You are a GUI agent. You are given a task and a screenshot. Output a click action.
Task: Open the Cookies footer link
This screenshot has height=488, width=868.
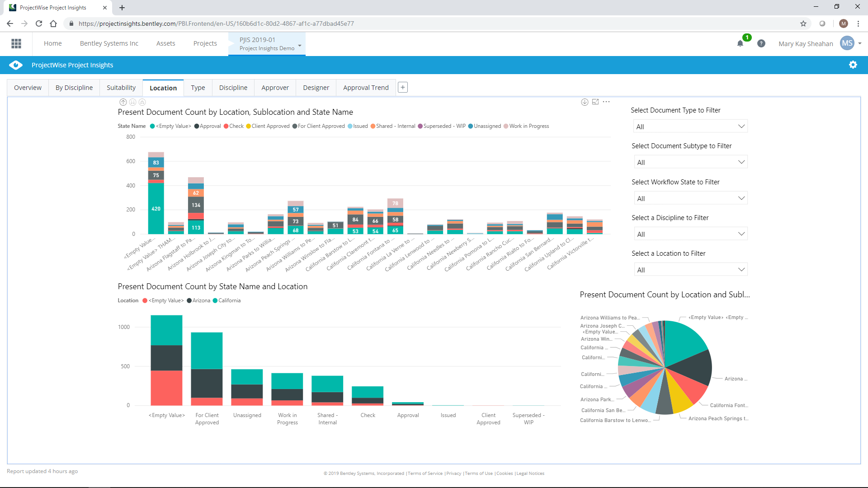[505, 474]
